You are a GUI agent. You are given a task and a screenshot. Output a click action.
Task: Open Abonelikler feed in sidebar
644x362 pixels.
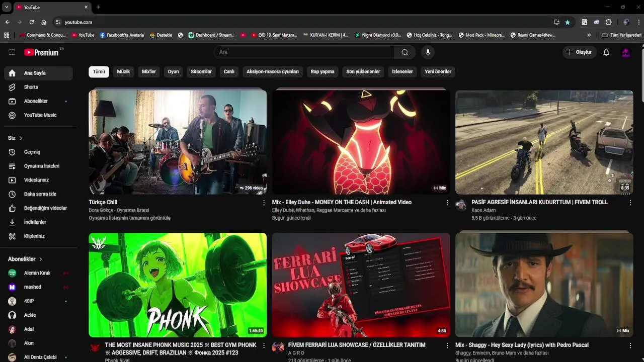[x=38, y=101]
